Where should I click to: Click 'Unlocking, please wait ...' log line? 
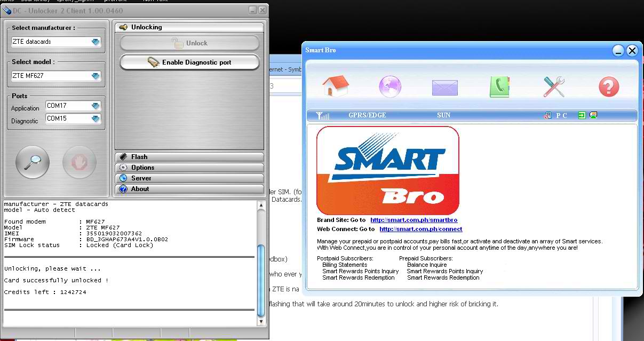point(52,269)
